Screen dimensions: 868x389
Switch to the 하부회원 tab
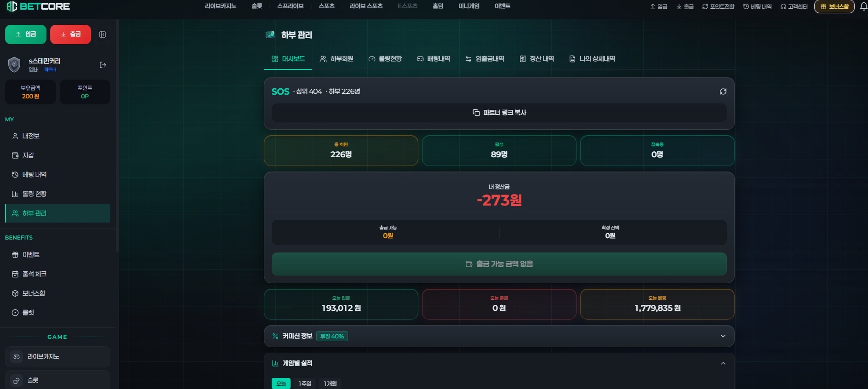tap(337, 59)
